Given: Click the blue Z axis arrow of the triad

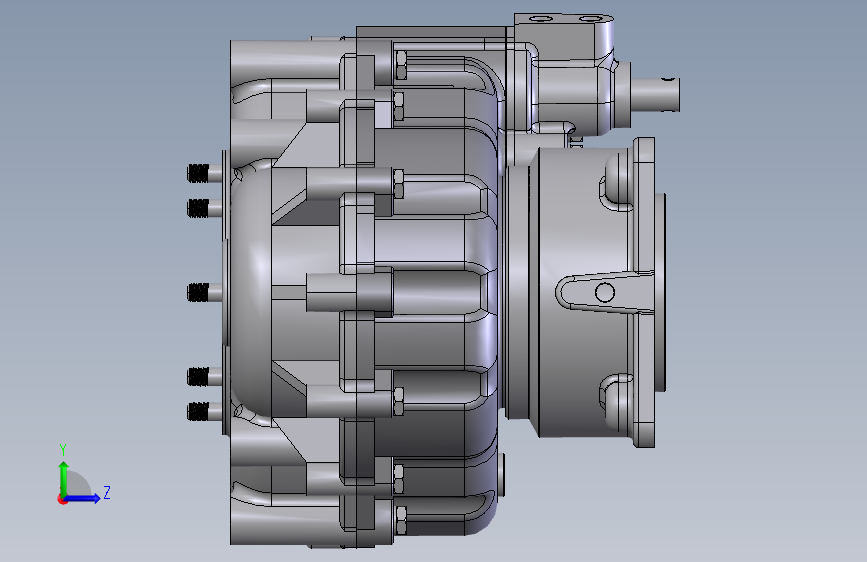Looking at the screenshot, I should click(x=82, y=498).
